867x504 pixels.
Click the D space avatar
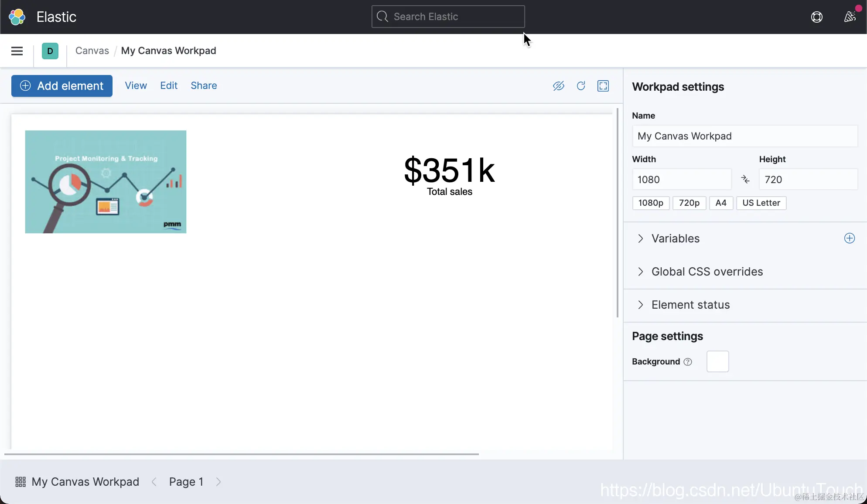50,51
